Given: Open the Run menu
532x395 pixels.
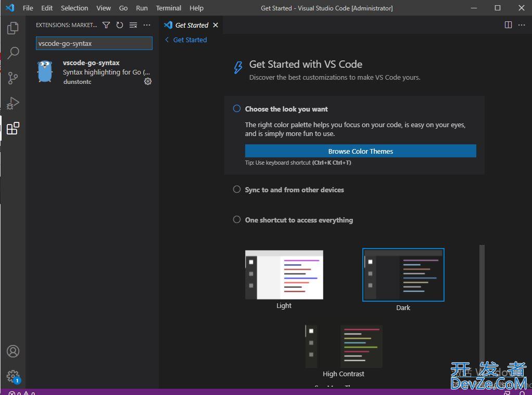Looking at the screenshot, I should pos(142,8).
